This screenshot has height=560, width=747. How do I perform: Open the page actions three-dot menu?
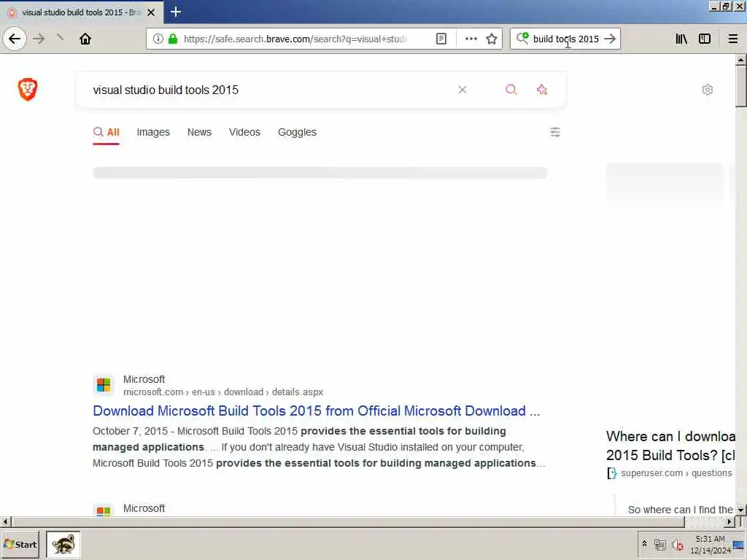471,39
